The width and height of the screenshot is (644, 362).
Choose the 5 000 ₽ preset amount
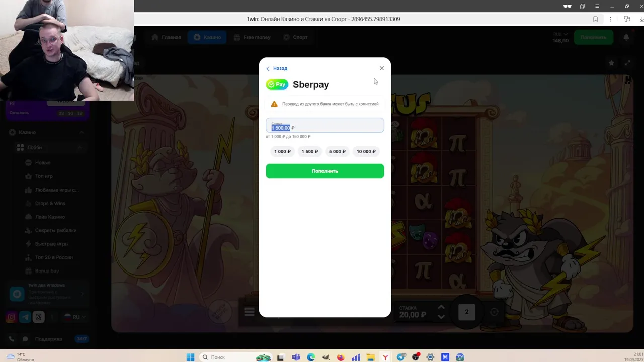pos(337,151)
